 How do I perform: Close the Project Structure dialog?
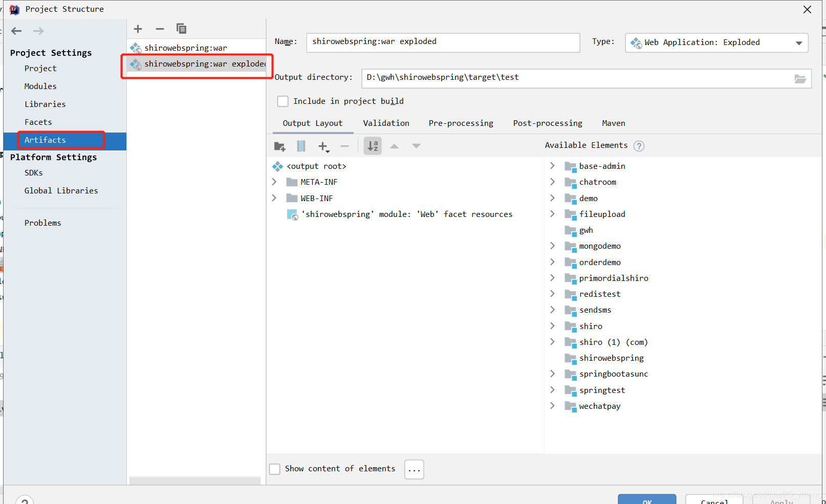[x=807, y=9]
